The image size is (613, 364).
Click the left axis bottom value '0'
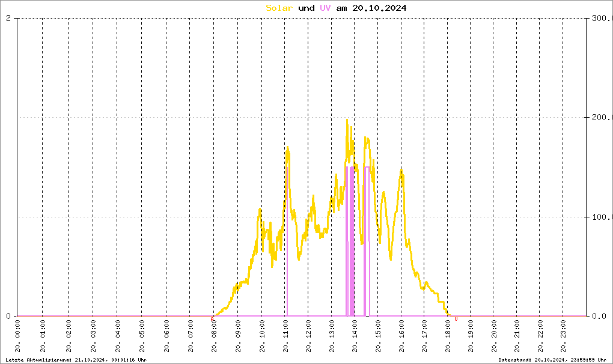coord(8,316)
